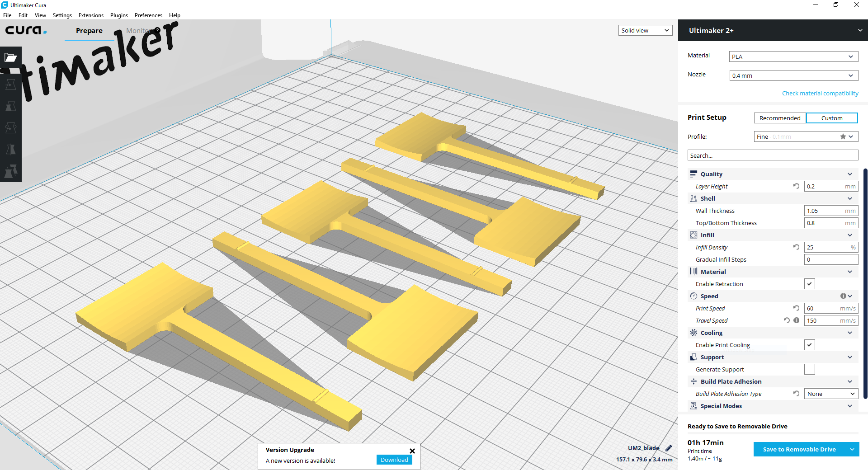
Task: Dismiss the Version Upgrade notification
Action: tap(412, 451)
